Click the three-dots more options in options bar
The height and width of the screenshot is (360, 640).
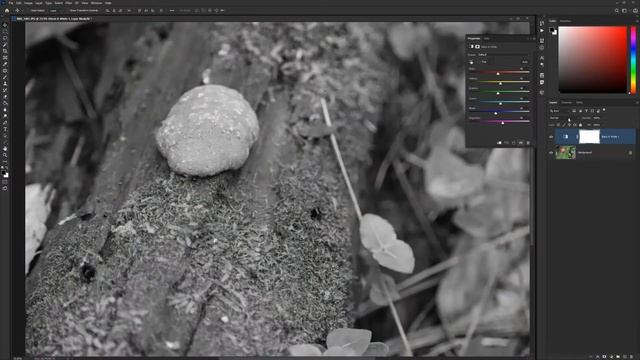(172, 11)
